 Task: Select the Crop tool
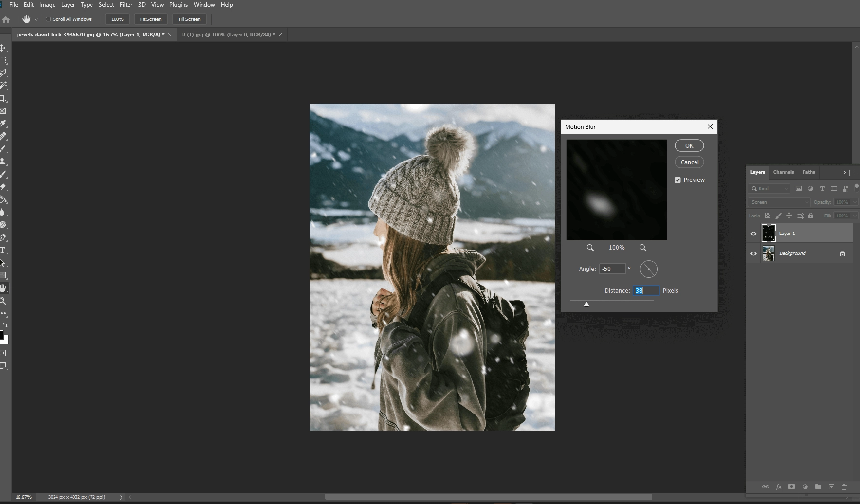tap(3, 98)
